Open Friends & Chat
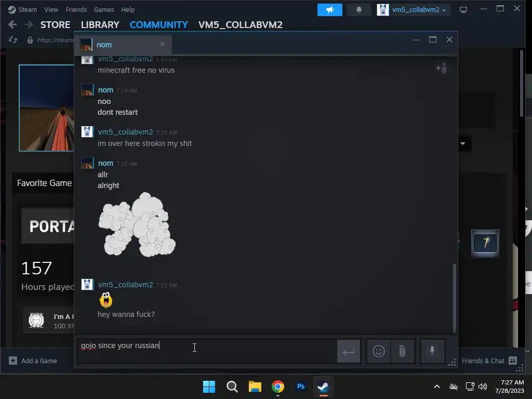 pos(489,361)
